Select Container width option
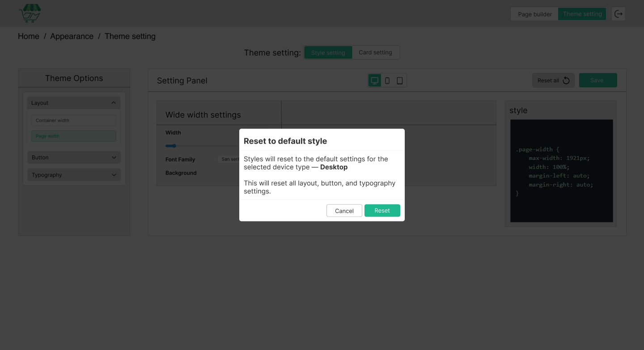Image resolution: width=644 pixels, height=350 pixels. pyautogui.click(x=74, y=120)
